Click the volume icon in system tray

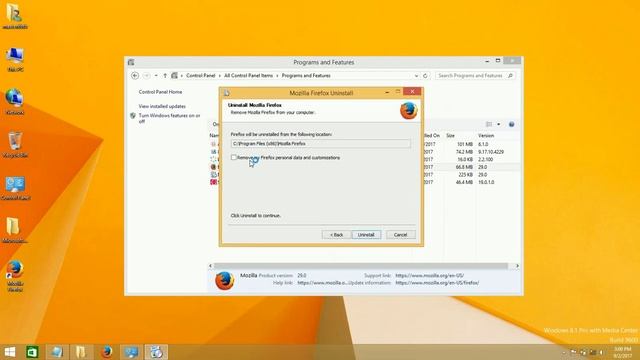[x=601, y=352]
